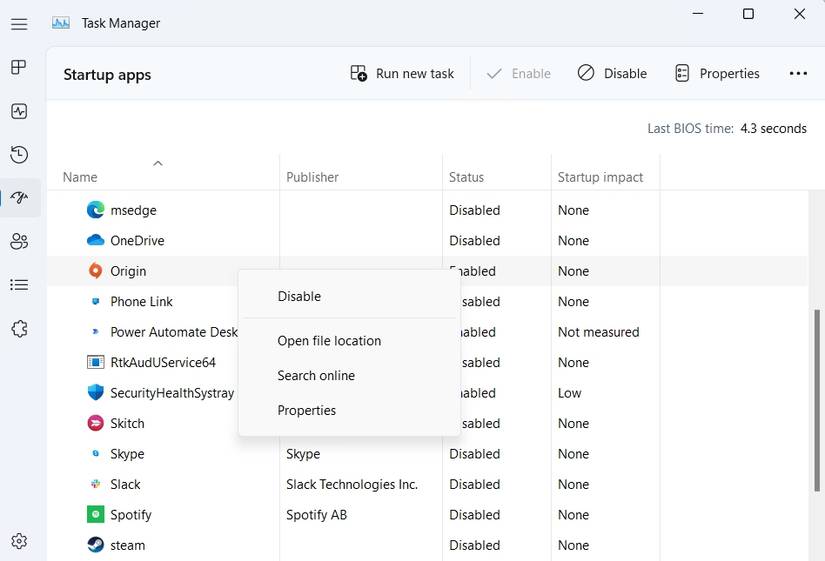Open Task Manager settings gear

click(x=18, y=541)
